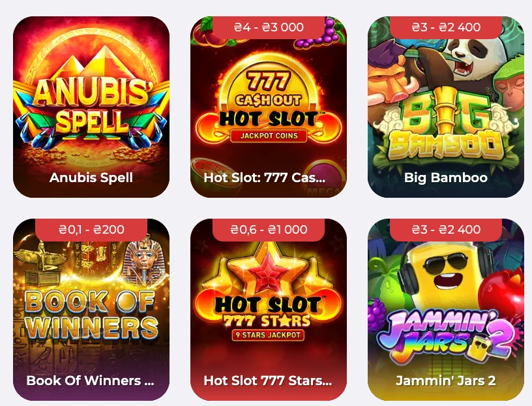Open the Anubis Spell game tile
The image size is (532, 406).
91,106
